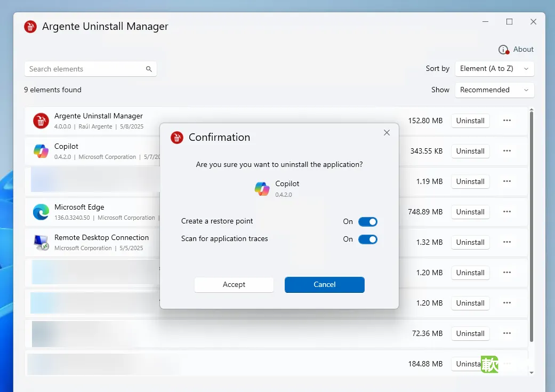The height and width of the screenshot is (392, 555).
Task: Click the app list vertical scrollbar
Action: pyautogui.click(x=532, y=227)
